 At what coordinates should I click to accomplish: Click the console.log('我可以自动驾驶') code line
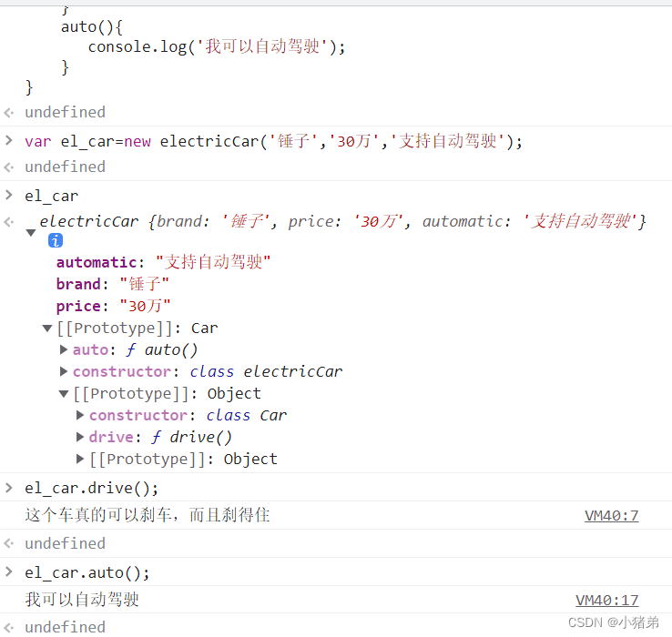point(217,46)
